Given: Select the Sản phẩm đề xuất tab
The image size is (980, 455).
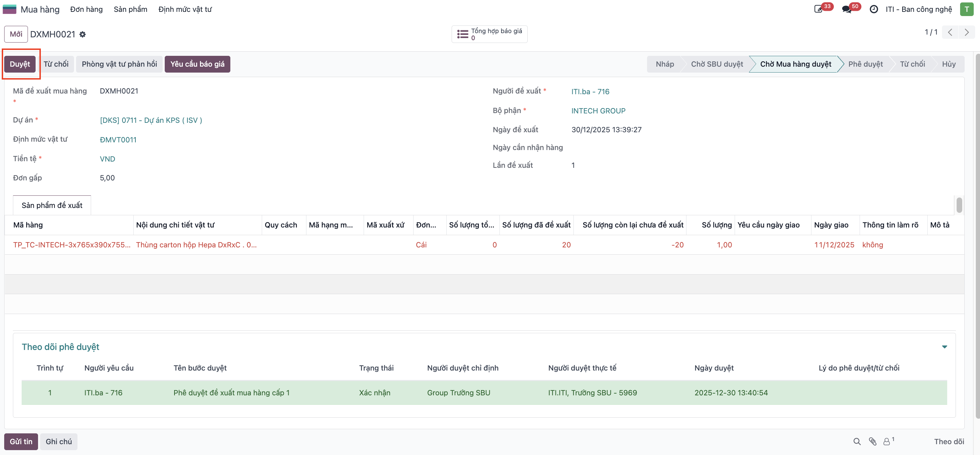Looking at the screenshot, I should [52, 205].
